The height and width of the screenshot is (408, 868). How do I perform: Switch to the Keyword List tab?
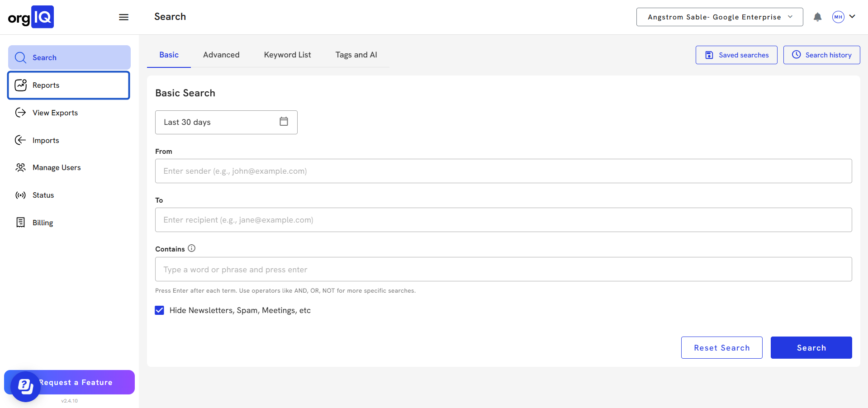pyautogui.click(x=287, y=55)
